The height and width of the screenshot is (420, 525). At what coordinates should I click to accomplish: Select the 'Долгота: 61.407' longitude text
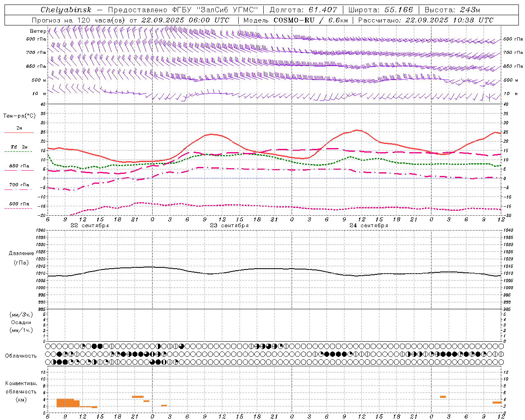[x=303, y=10]
